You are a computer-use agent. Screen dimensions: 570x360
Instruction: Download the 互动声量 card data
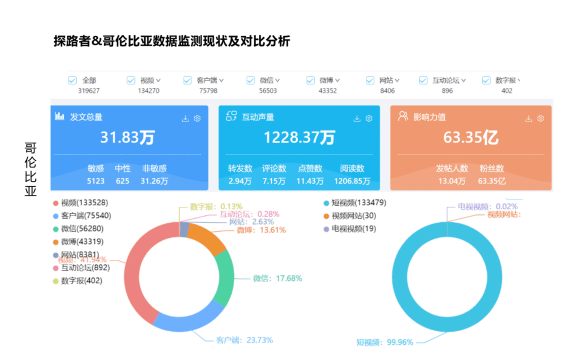tap(357, 119)
